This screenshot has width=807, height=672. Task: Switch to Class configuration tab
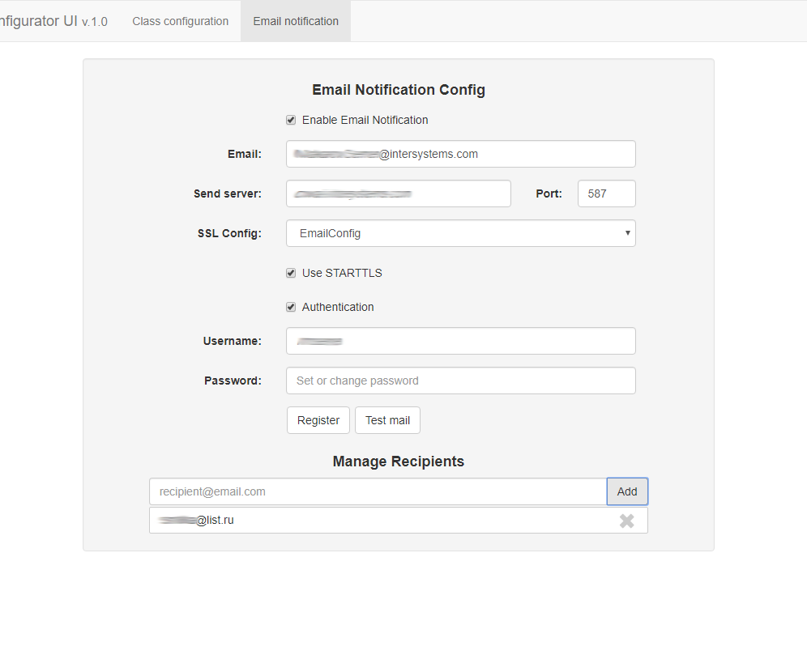pos(180,21)
